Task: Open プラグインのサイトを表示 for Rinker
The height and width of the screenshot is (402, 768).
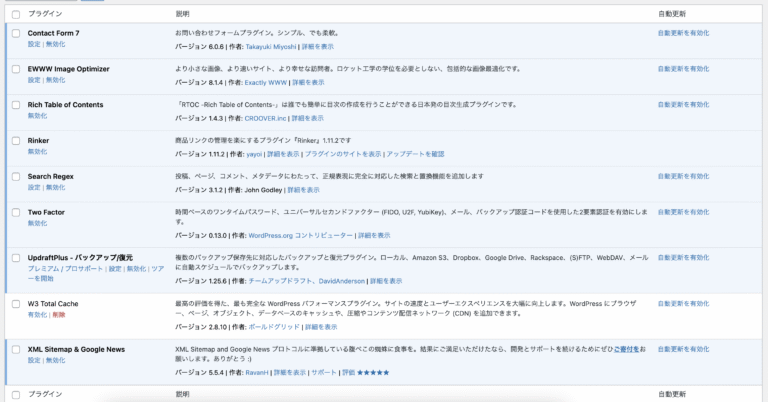Action: (343, 154)
